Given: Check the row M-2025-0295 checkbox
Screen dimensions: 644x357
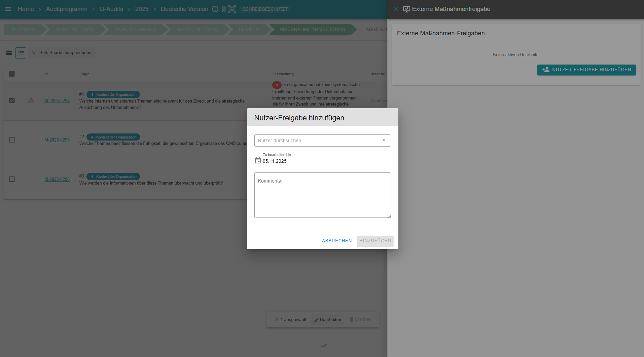Looking at the screenshot, I should tap(12, 140).
